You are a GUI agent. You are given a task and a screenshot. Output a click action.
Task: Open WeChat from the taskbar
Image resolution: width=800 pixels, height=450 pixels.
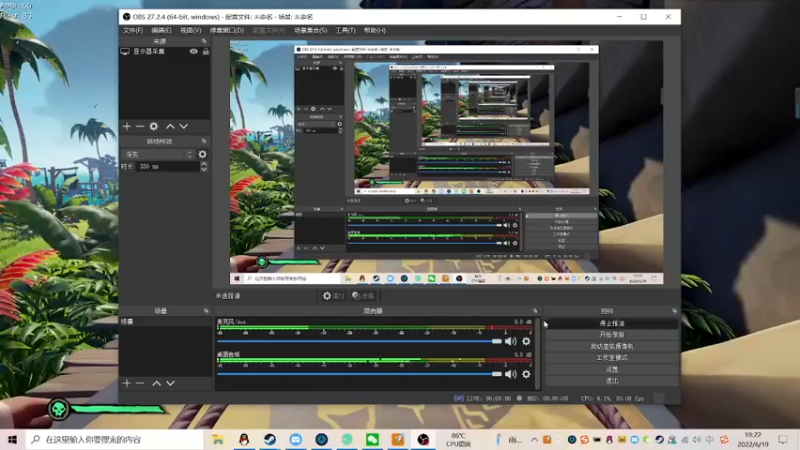[372, 439]
